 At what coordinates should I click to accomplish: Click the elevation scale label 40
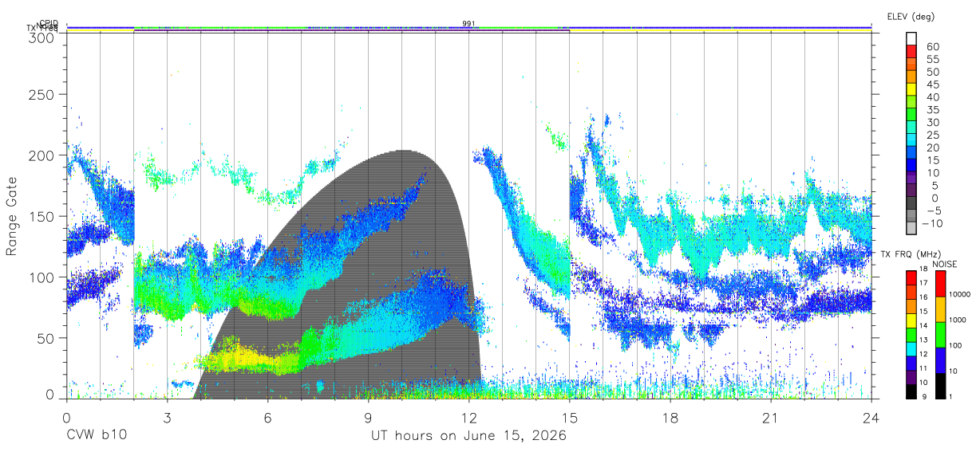(932, 97)
